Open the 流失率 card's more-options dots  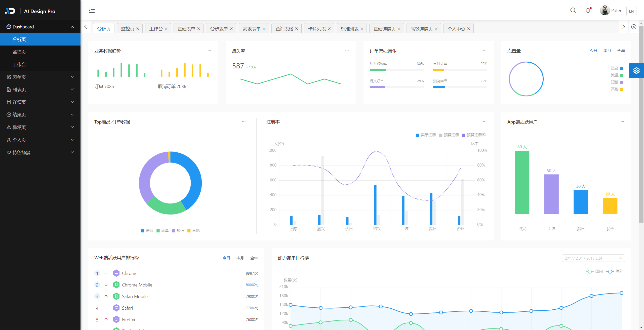[347, 51]
